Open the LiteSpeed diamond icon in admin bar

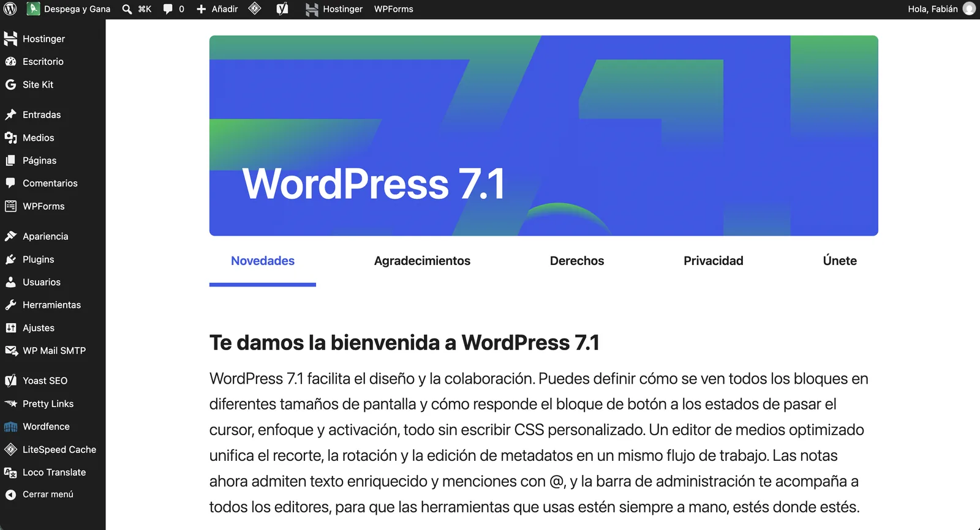coord(255,9)
